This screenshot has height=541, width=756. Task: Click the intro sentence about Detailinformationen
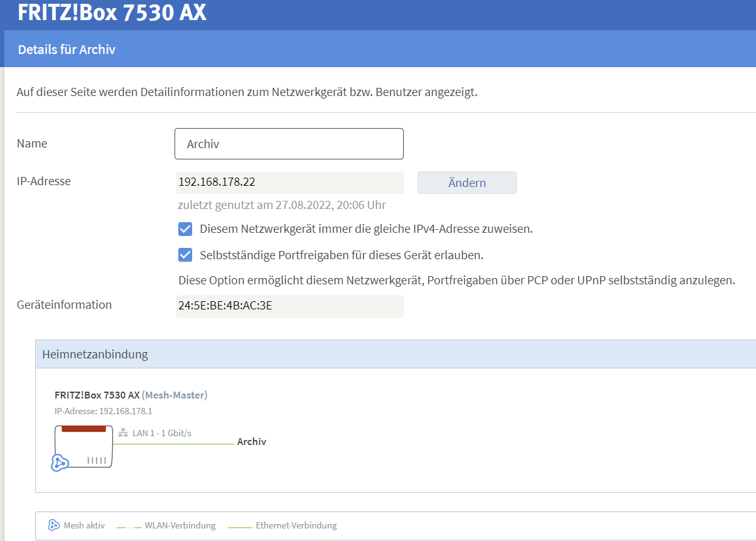coord(247,92)
